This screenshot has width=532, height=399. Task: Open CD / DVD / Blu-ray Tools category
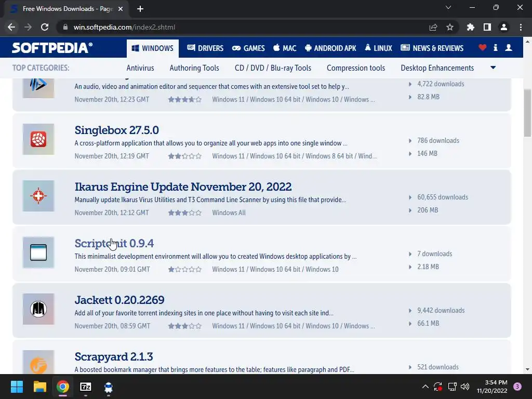[273, 68]
